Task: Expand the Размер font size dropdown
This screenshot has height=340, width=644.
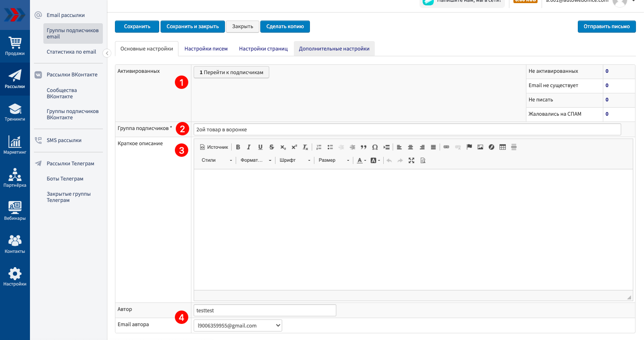Action: [x=334, y=160]
